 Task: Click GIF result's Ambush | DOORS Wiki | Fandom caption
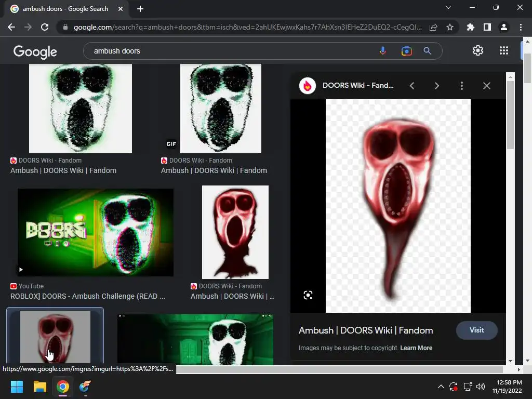tap(214, 170)
